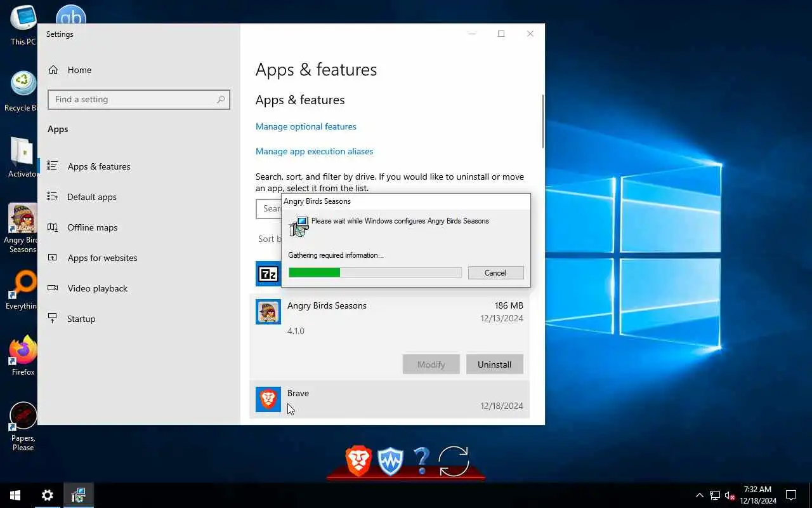Open the Recycle Bin desktop icon
Image resolution: width=812 pixels, height=508 pixels.
click(22, 92)
